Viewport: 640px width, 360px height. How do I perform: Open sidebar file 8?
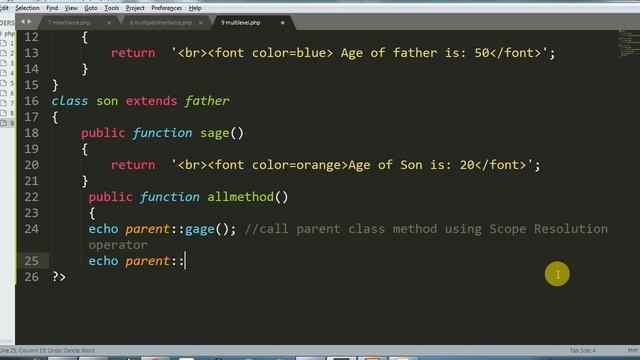click(7, 113)
